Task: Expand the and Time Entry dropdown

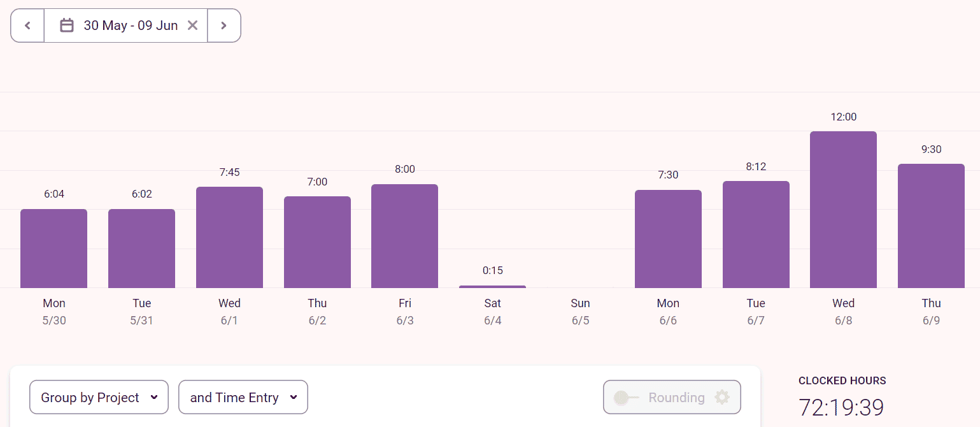Action: 243,398
